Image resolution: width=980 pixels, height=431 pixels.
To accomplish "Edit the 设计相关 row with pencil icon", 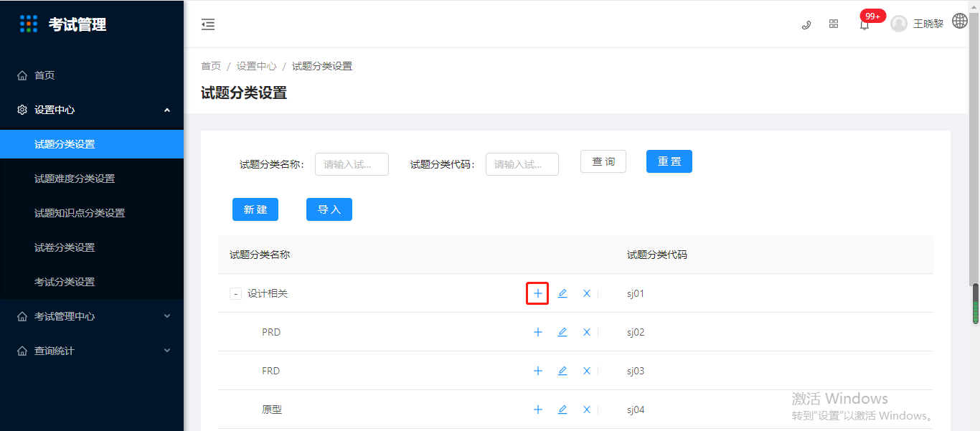I will [x=562, y=293].
